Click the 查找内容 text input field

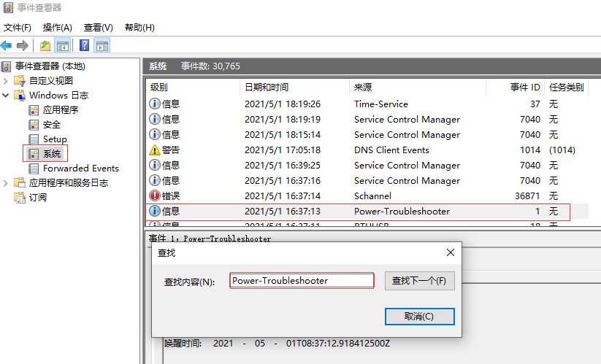[x=302, y=281]
